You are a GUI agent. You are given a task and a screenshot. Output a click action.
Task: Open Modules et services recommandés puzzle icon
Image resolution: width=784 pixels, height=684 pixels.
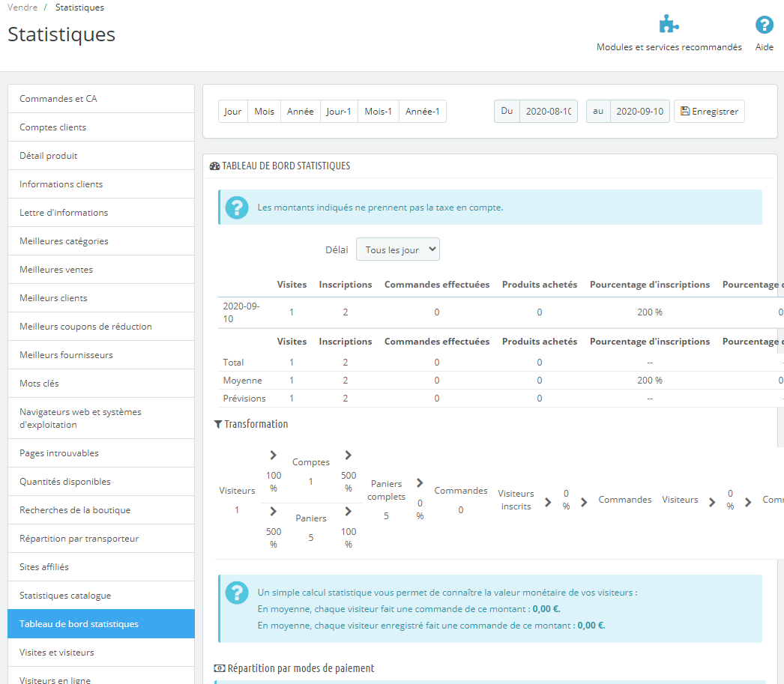click(x=669, y=24)
